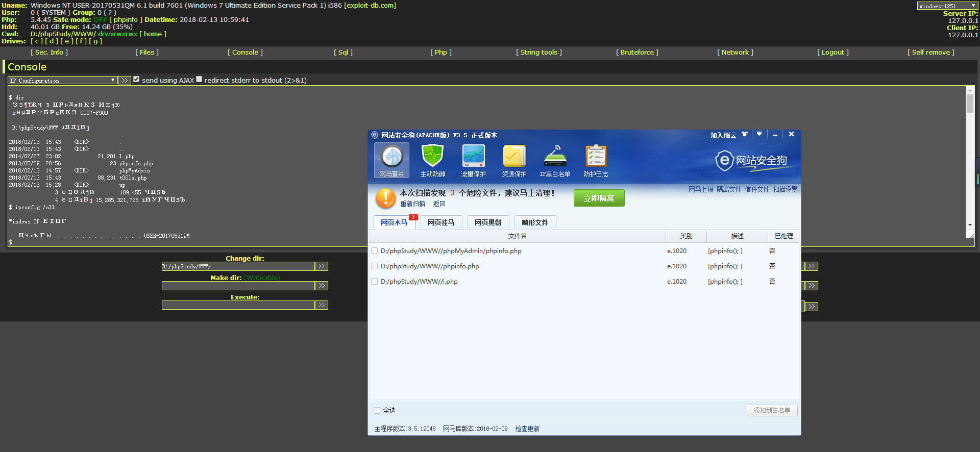Image resolution: width=980 pixels, height=452 pixels.
Task: Submit Make dir with its >> button
Action: [x=322, y=286]
